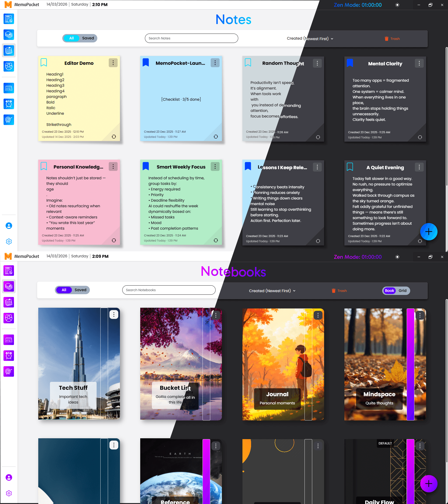Toggle theme sun icon in Notebooks window
Screen dimensions: 448x504
pyautogui.click(x=397, y=257)
